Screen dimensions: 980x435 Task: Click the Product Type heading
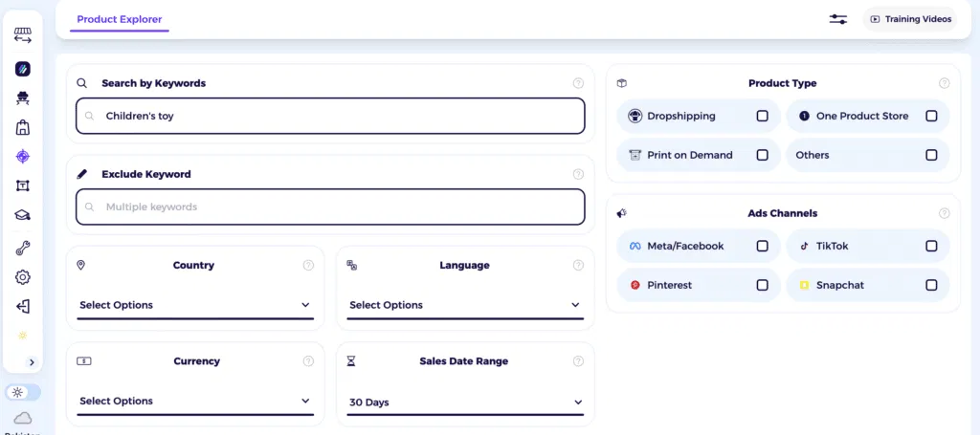(782, 83)
